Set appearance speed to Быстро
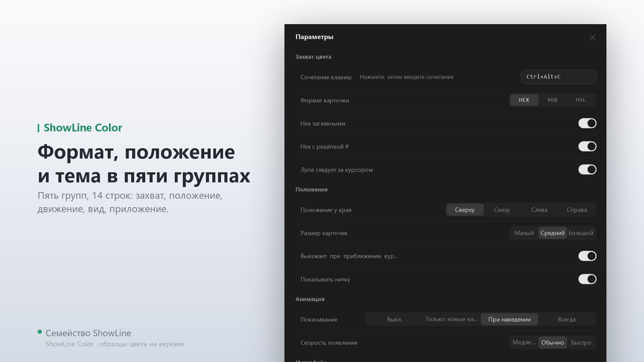Image resolution: width=644 pixels, height=362 pixels. (581, 342)
